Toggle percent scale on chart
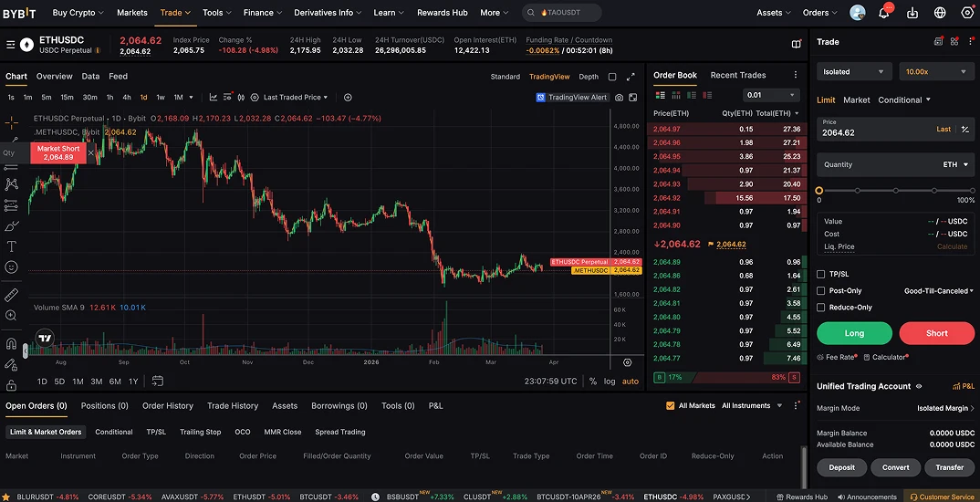Screen dimensions: 980x502 click(x=592, y=382)
